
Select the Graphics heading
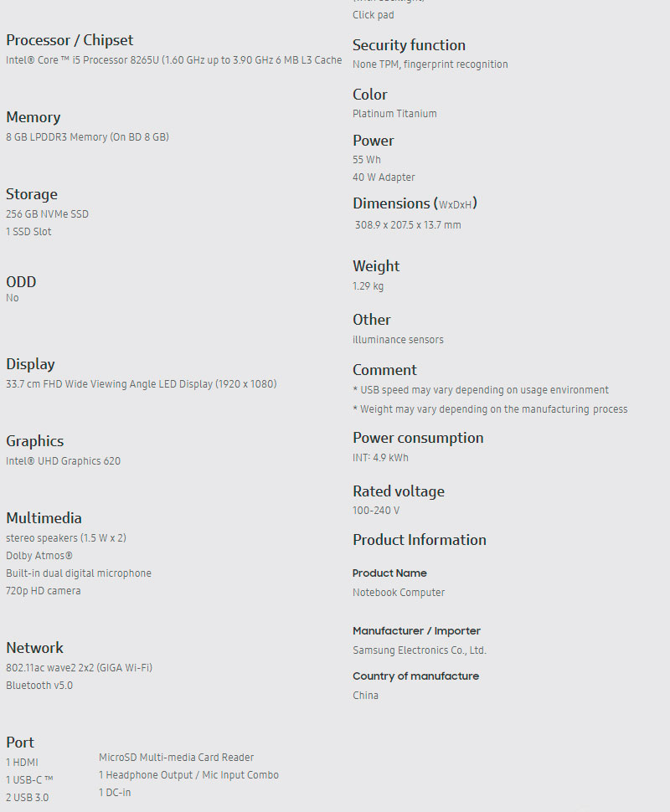pyautogui.click(x=35, y=441)
